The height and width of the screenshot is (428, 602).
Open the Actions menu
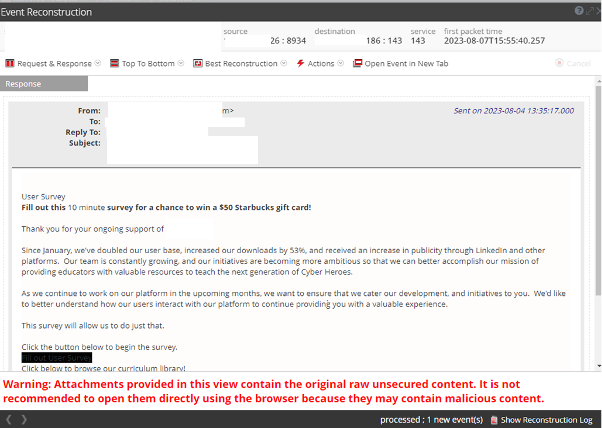point(322,63)
